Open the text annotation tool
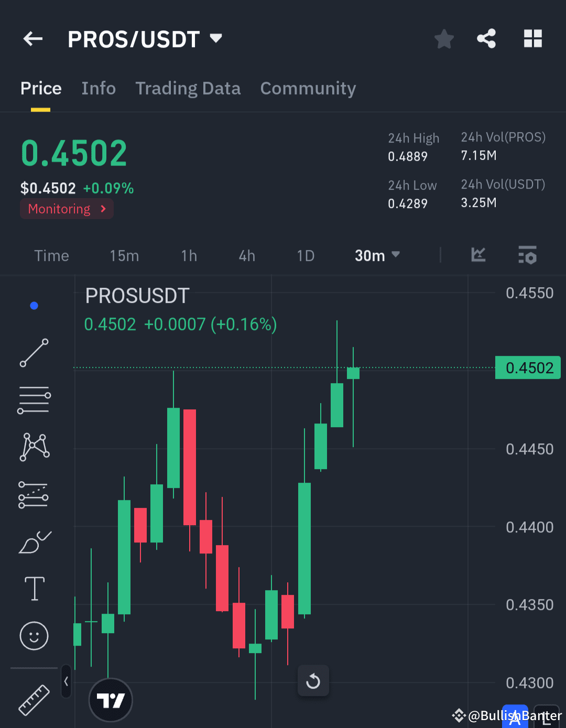The height and width of the screenshot is (728, 566). [34, 589]
